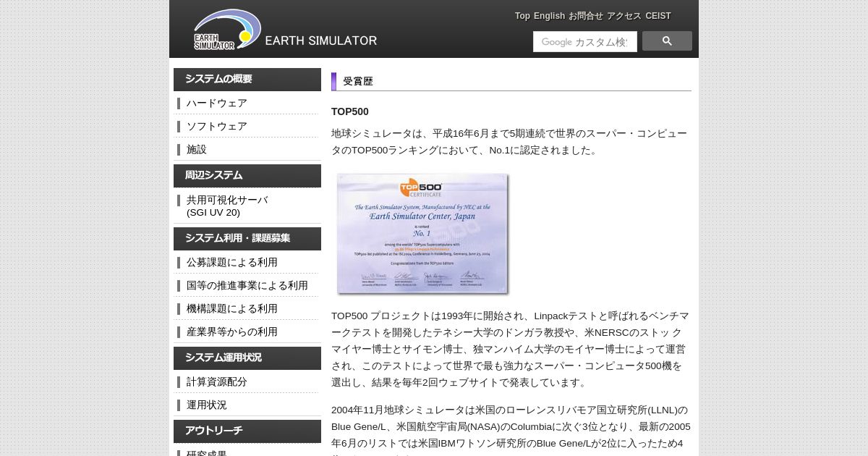Open 計算資源配分 sidebar item
This screenshot has height=456, width=868.
tap(217, 381)
